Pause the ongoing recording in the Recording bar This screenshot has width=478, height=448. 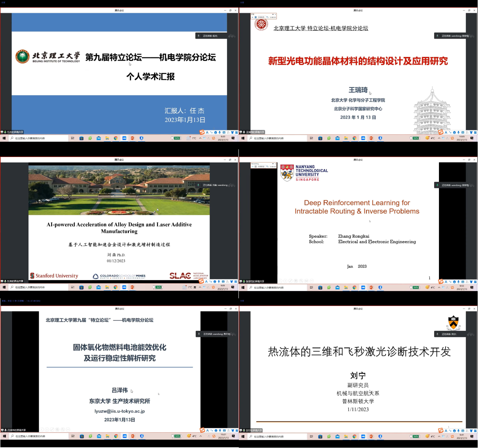[x=256, y=166]
